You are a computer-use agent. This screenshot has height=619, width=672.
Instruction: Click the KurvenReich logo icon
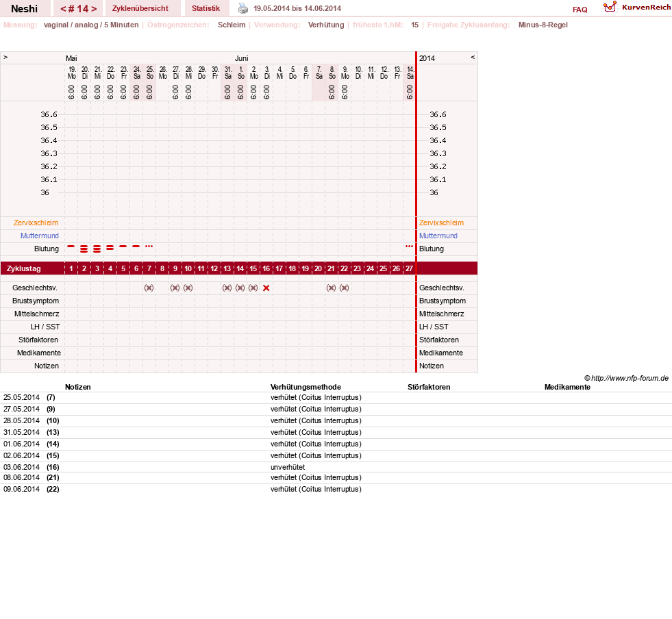click(x=610, y=7)
